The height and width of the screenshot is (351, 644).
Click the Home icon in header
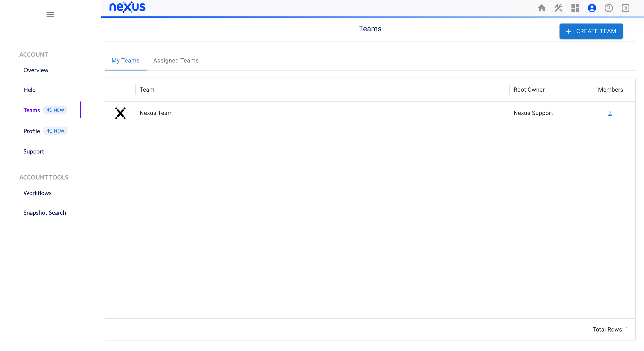541,8
